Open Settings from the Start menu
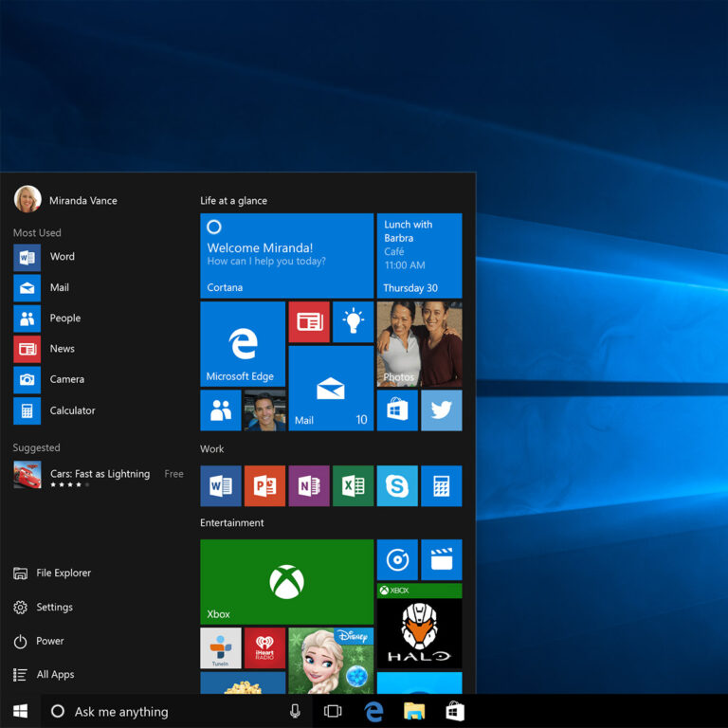This screenshot has height=728, width=728. click(44, 608)
